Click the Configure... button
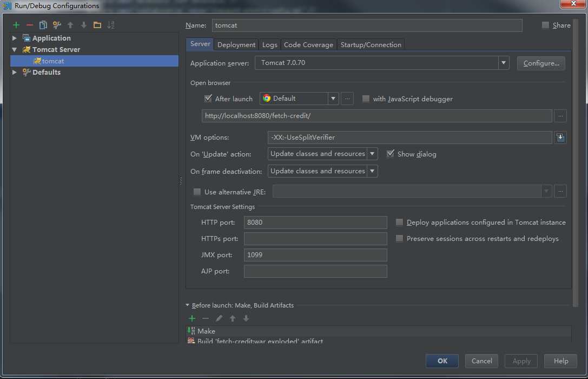The image size is (588, 379). [x=541, y=63]
